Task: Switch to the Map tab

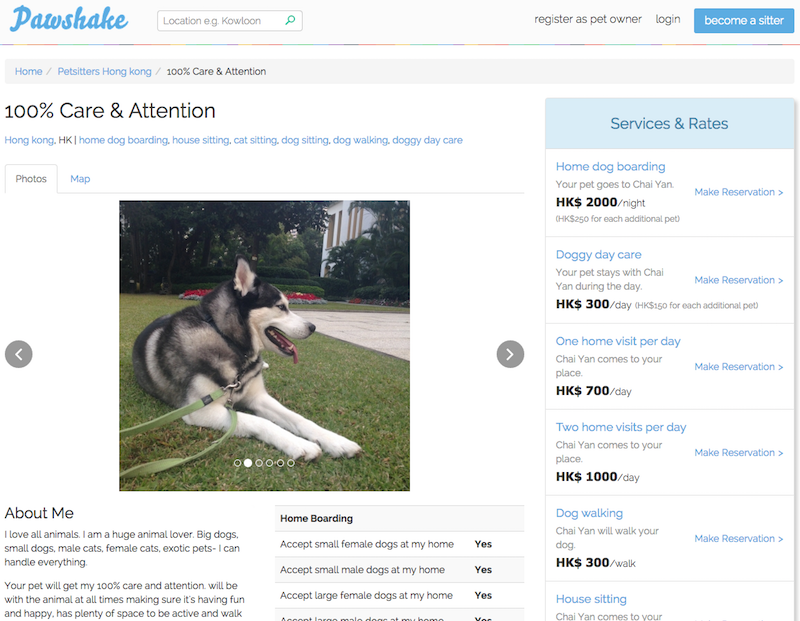Action: click(x=80, y=179)
